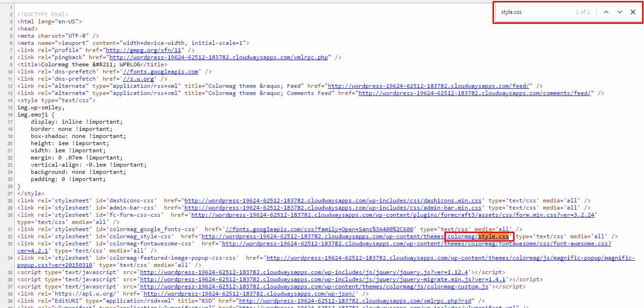
Task: Open the /feed/ RSS link
Action: point(429,86)
